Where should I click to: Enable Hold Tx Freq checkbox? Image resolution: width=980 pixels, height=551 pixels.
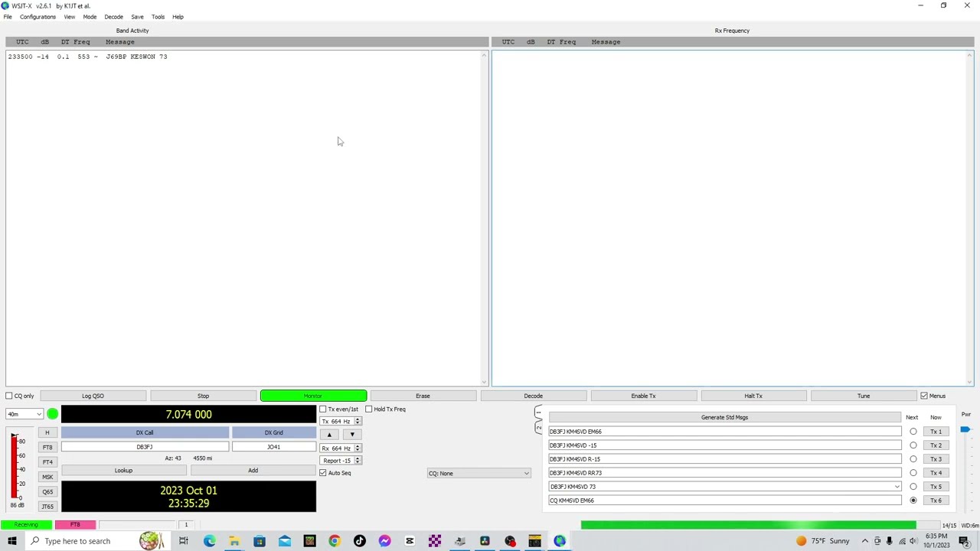click(x=369, y=409)
